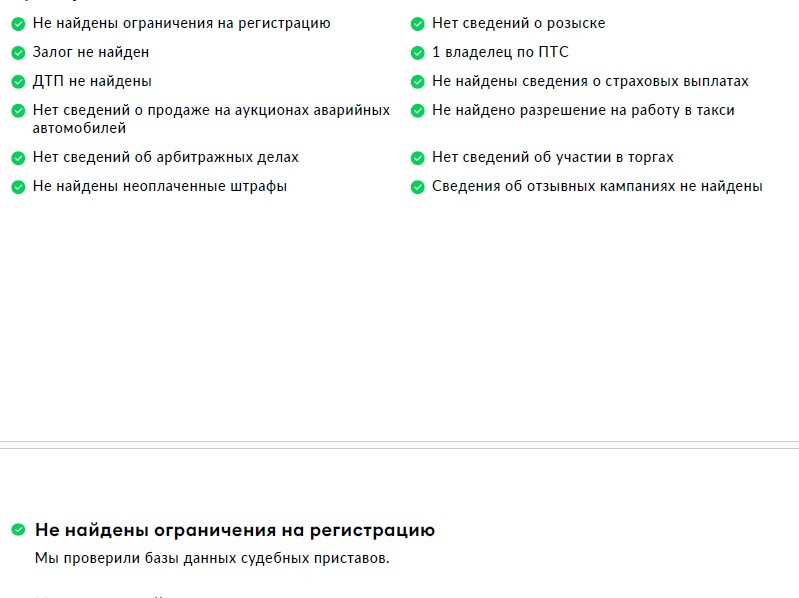
Task: Select the check icon next to the taxi permit item
Action: click(418, 110)
